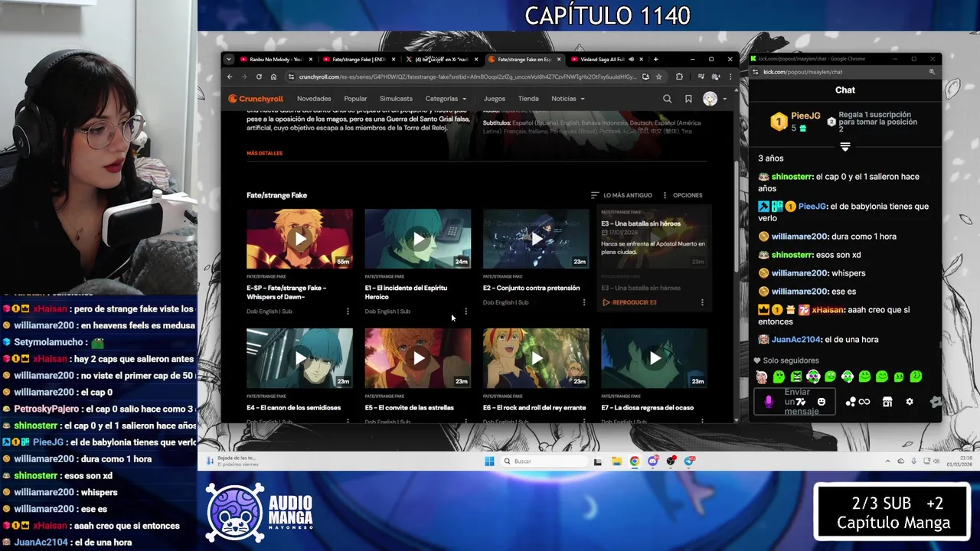The width and height of the screenshot is (980, 551).
Task: Open a new browser tab
Action: 655,59
